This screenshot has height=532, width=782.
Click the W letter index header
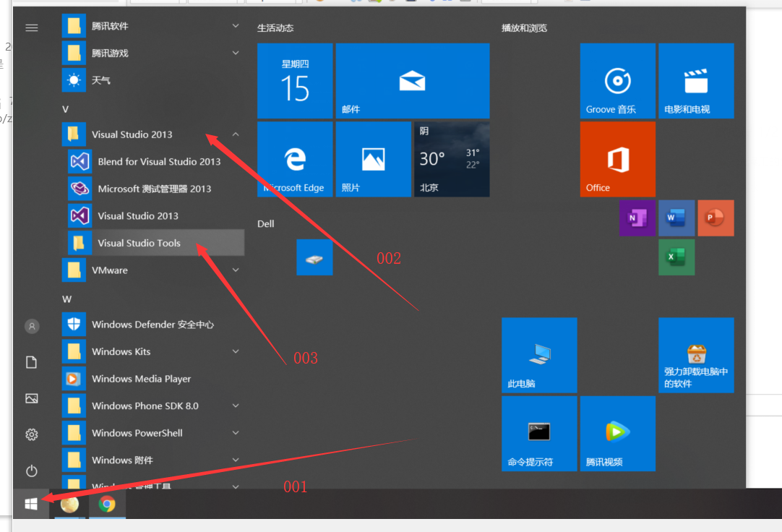pyautogui.click(x=66, y=299)
